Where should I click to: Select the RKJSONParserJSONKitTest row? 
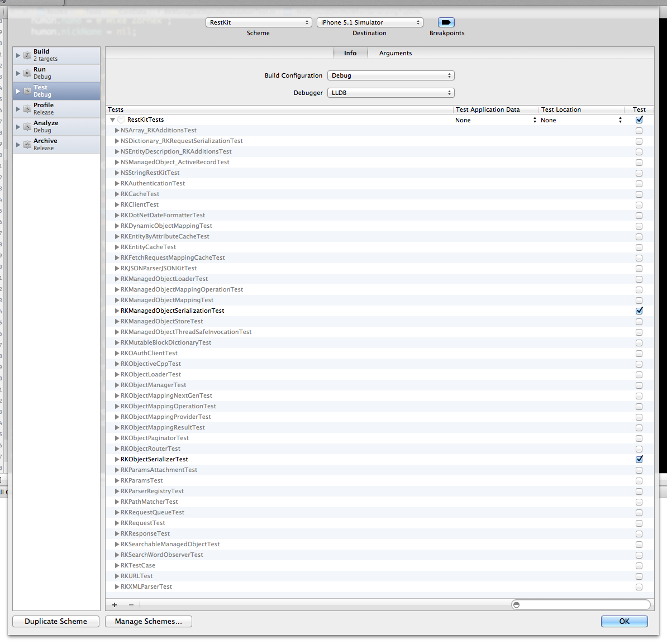pos(379,269)
